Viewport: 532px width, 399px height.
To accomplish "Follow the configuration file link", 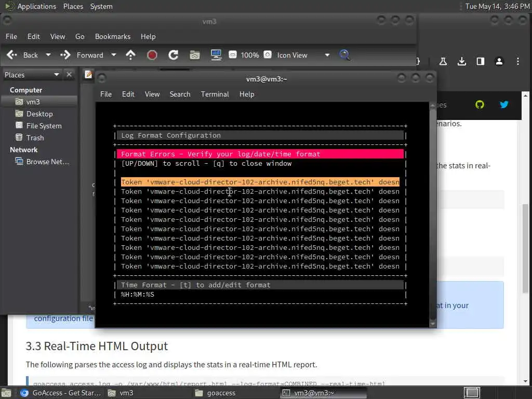I will pyautogui.click(x=63, y=318).
